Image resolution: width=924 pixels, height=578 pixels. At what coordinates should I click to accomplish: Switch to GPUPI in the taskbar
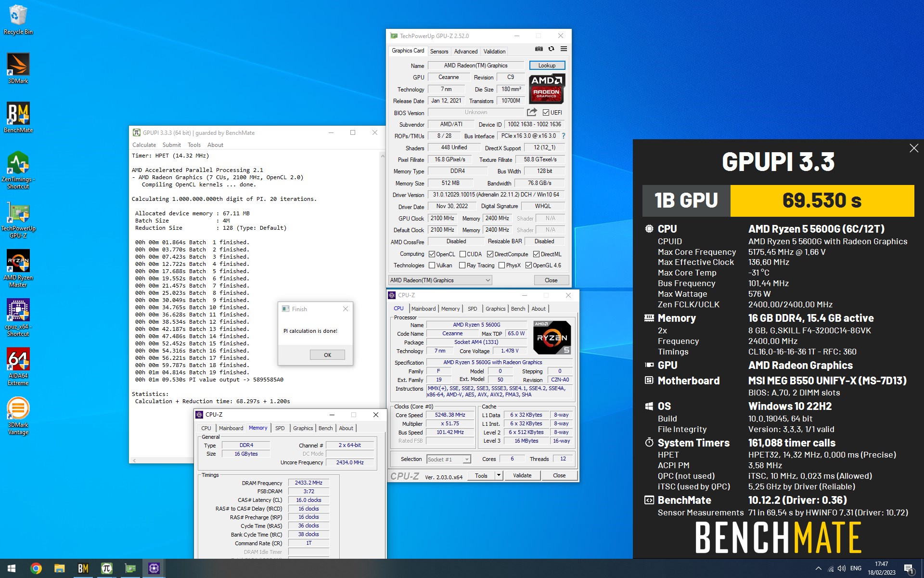point(106,568)
